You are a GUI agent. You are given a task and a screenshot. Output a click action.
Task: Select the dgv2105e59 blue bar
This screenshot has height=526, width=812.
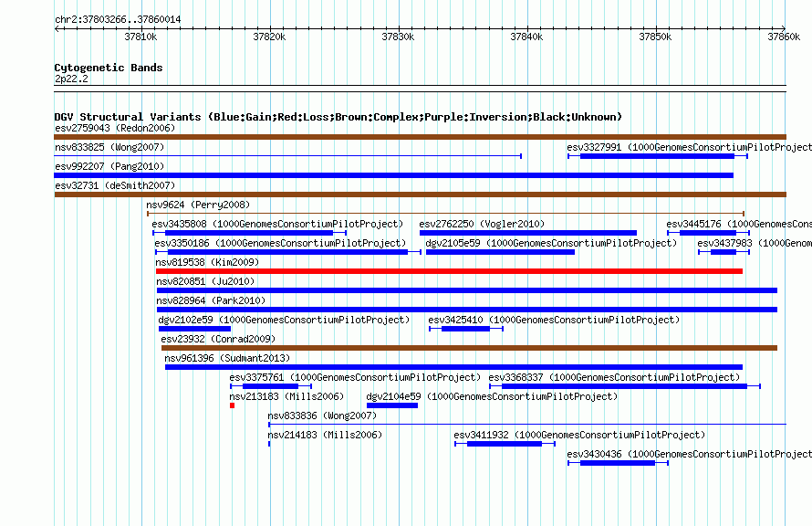(500, 252)
